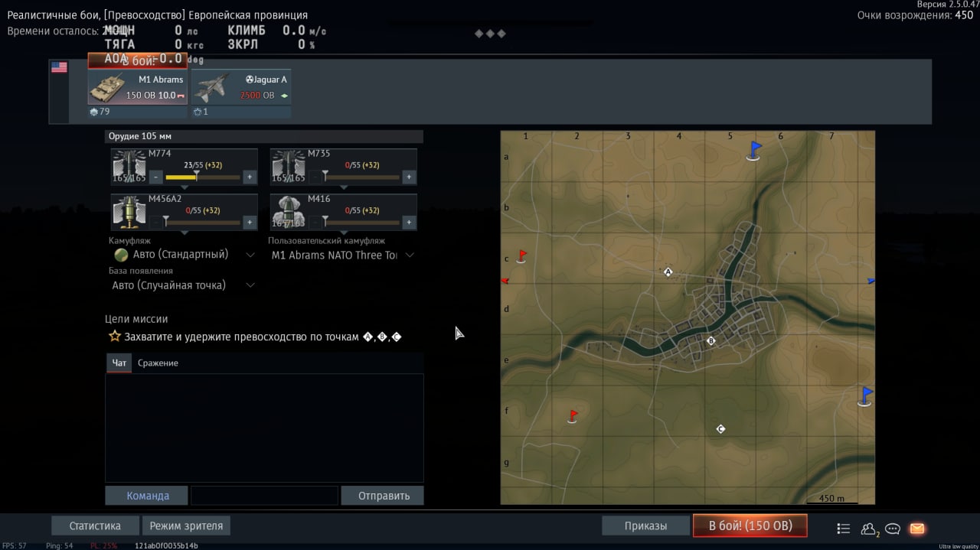
Task: Decrease M416 ammo count with minus
Action: 315,223
